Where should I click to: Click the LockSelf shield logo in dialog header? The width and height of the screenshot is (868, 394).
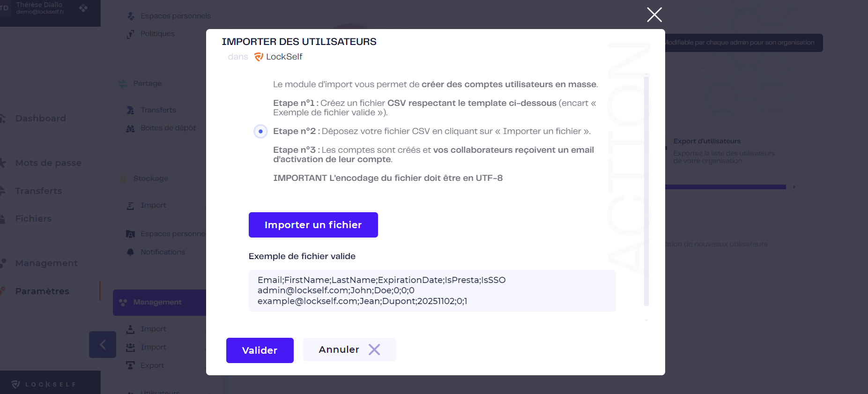tap(259, 57)
